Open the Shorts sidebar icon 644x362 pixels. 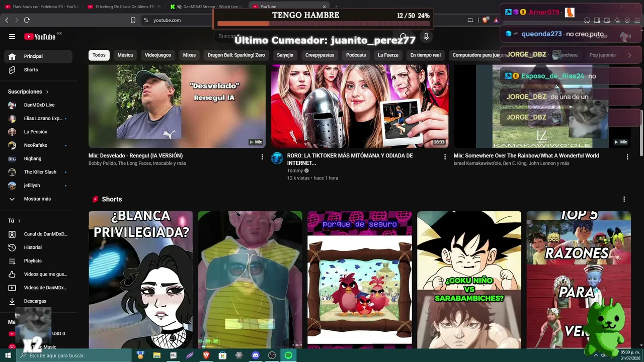[x=12, y=70]
